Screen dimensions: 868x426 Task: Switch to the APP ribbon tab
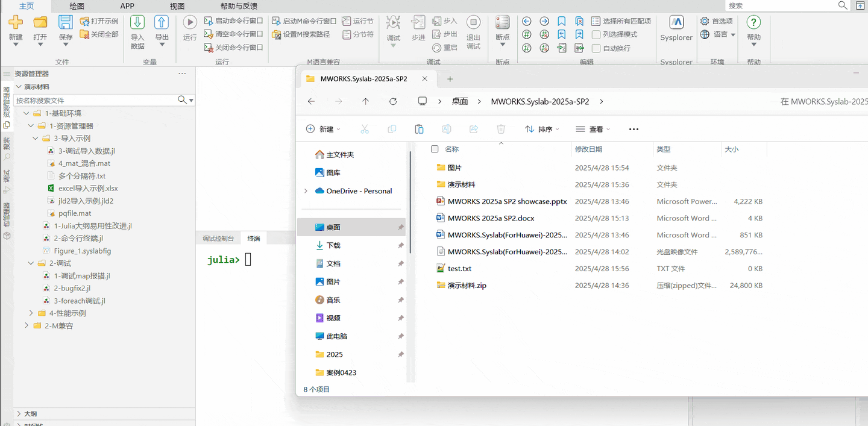127,6
